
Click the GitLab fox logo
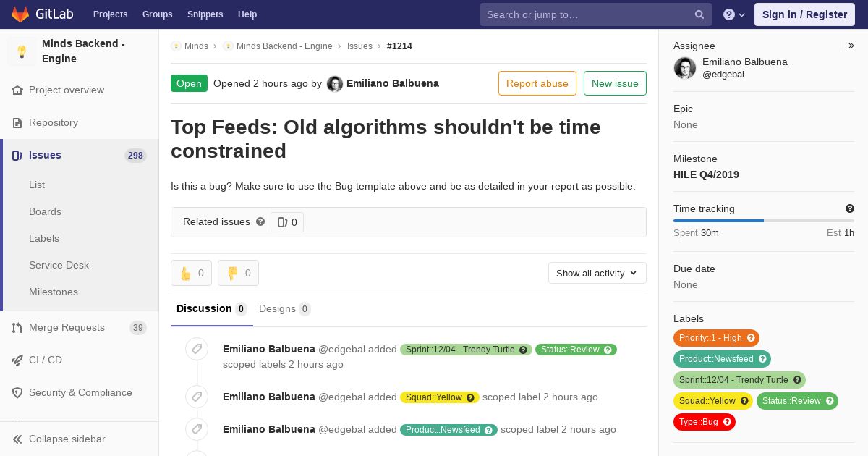click(20, 14)
